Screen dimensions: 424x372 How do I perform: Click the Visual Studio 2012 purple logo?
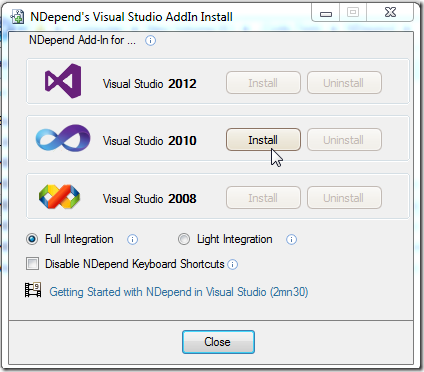click(63, 81)
